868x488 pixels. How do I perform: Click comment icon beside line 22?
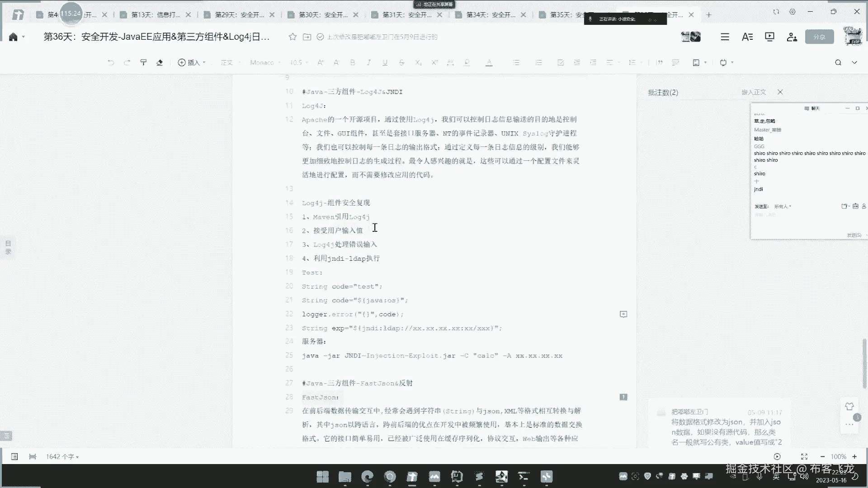point(623,314)
